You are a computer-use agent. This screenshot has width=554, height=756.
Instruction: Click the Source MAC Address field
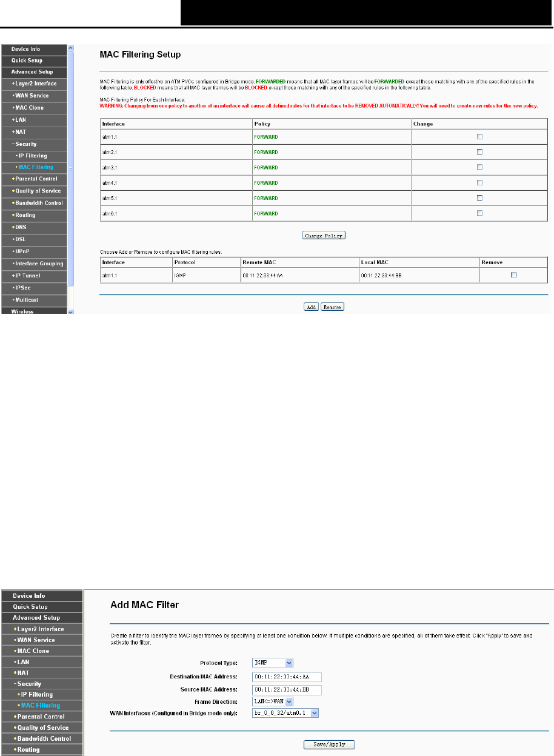click(x=287, y=689)
